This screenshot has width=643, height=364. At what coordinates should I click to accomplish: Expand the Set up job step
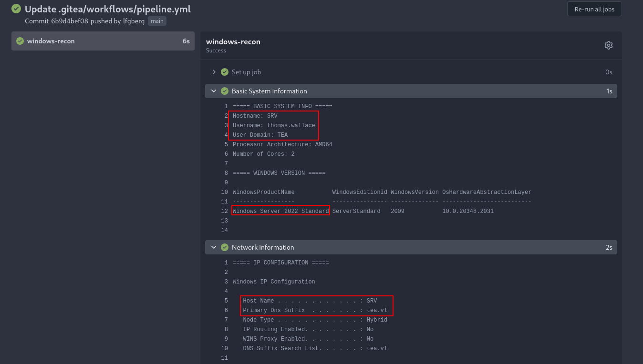point(214,72)
